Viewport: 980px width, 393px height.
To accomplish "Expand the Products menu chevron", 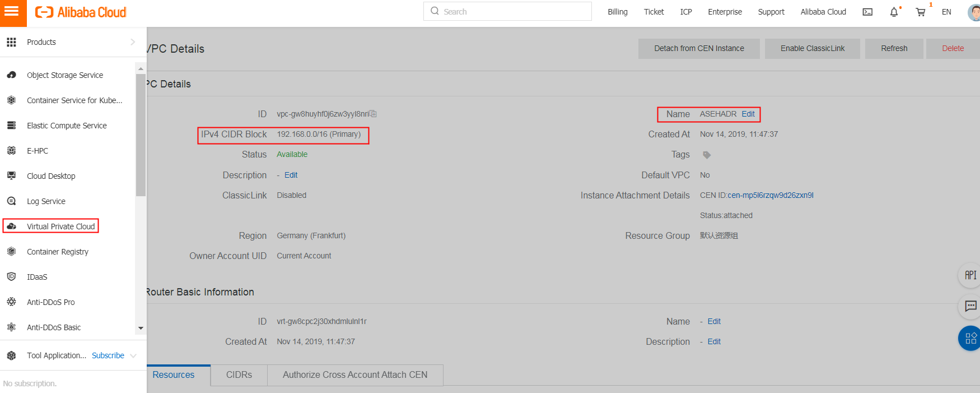I will point(133,42).
